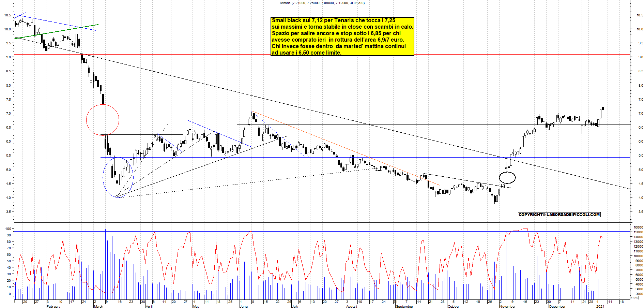Click the yellow annotation line starting "Small black sui 7,12"

click(x=333, y=20)
